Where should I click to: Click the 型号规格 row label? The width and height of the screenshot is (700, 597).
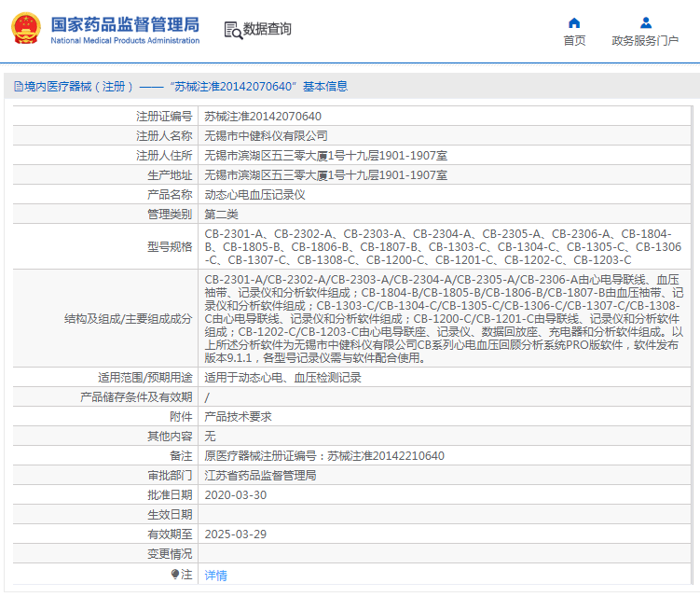click(170, 246)
